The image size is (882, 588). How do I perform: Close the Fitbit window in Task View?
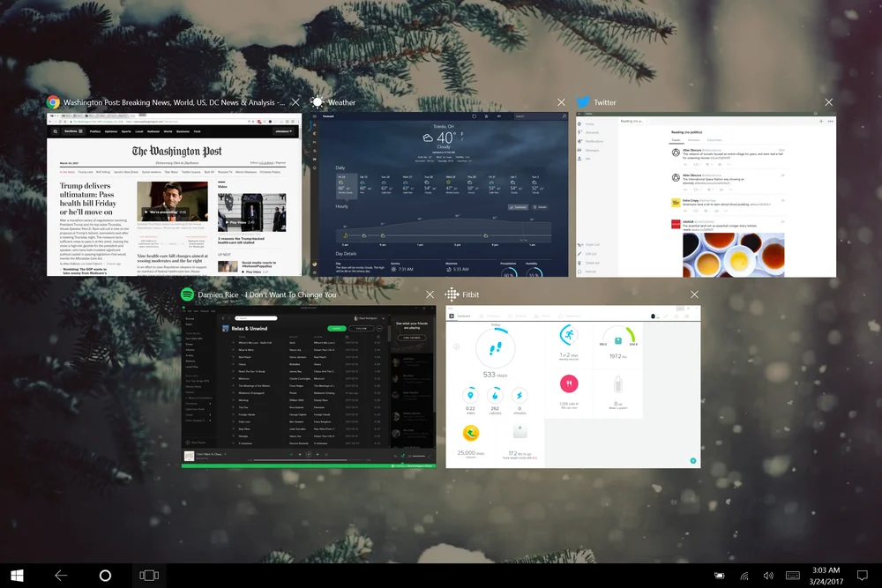[x=694, y=294]
